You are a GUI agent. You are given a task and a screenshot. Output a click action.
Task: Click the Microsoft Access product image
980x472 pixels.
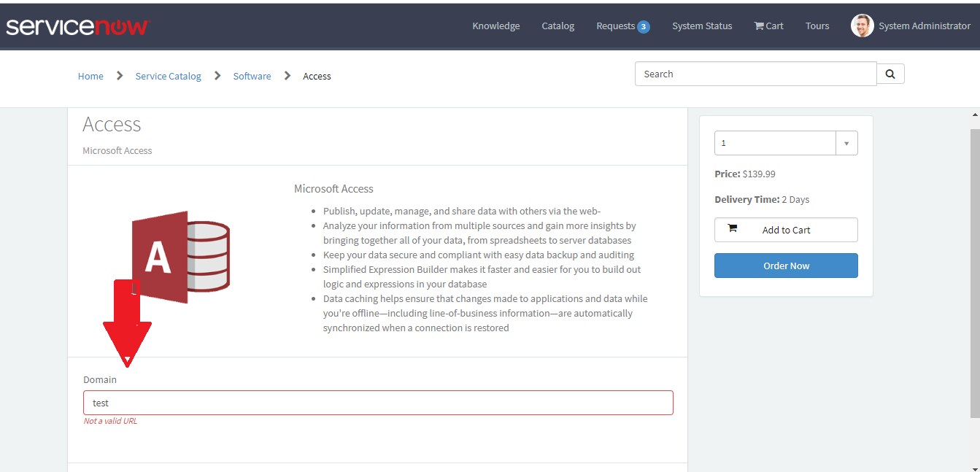181,258
